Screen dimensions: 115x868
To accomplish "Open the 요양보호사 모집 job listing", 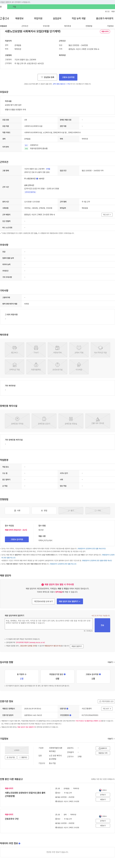I will coord(25,794).
